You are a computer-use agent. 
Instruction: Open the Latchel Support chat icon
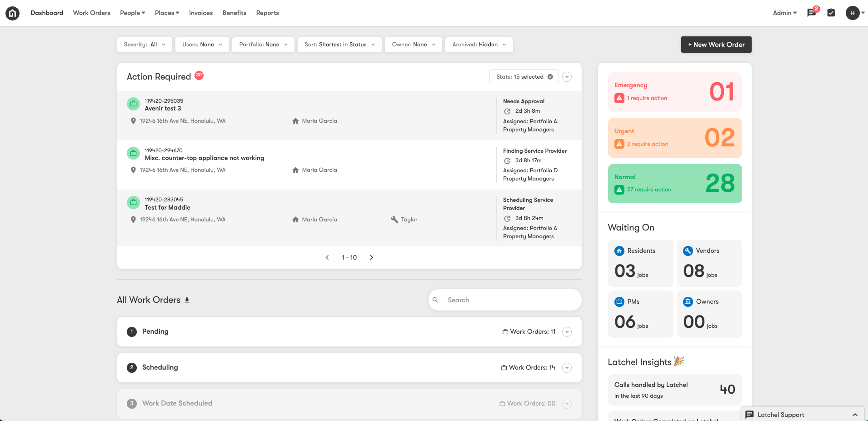749,415
